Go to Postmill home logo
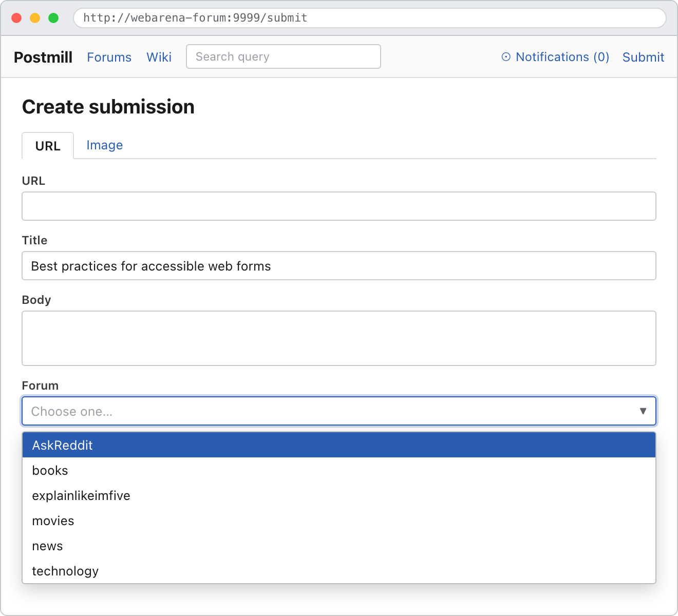678x616 pixels. 43,57
